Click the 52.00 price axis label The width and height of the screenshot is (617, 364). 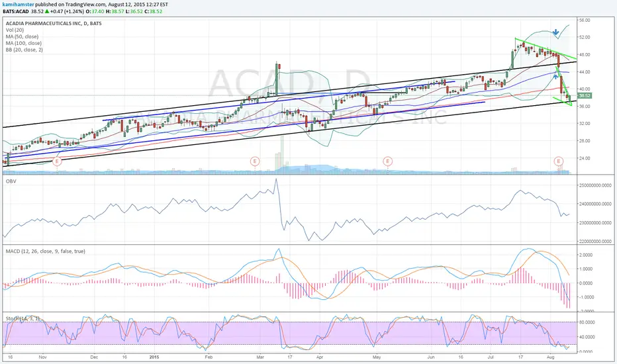point(585,37)
